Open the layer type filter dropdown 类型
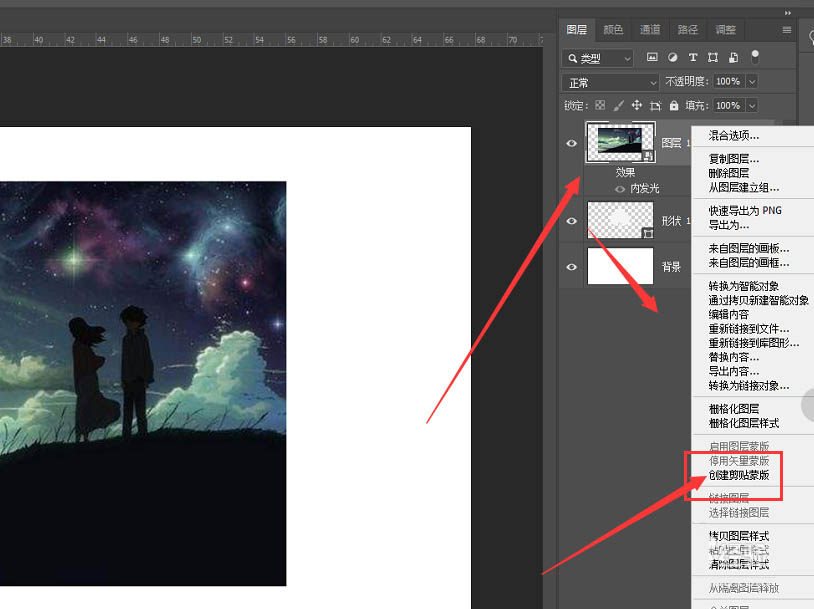 point(597,58)
